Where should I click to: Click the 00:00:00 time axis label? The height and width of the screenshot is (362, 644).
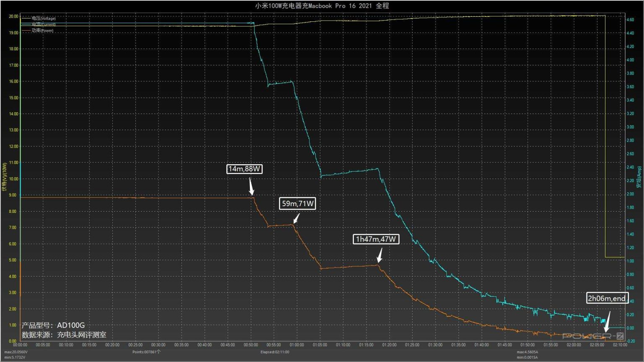coord(20,345)
